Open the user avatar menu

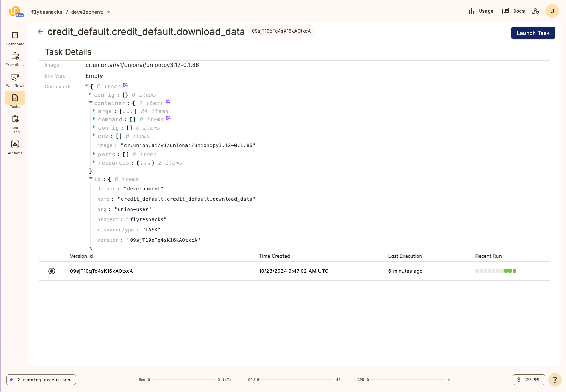[552, 11]
